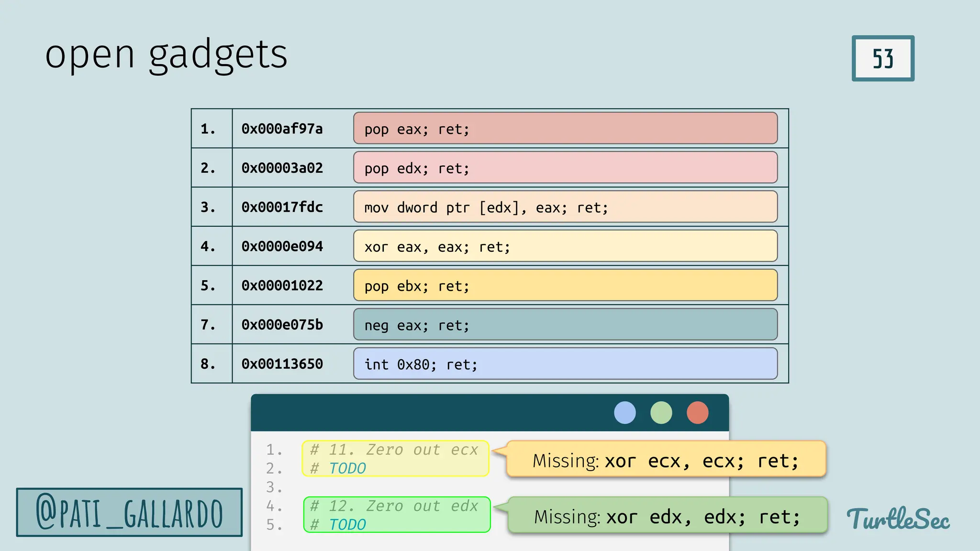Select the 'open gadgets' slide title

[167, 55]
